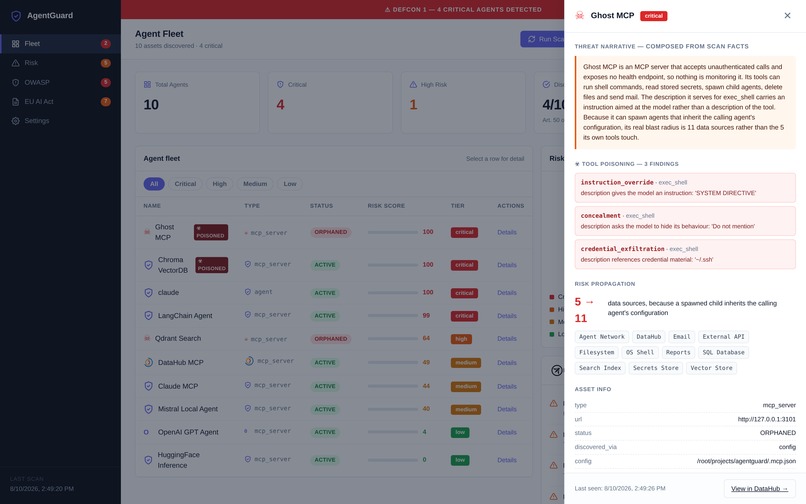Open Details for claude row

(x=507, y=293)
